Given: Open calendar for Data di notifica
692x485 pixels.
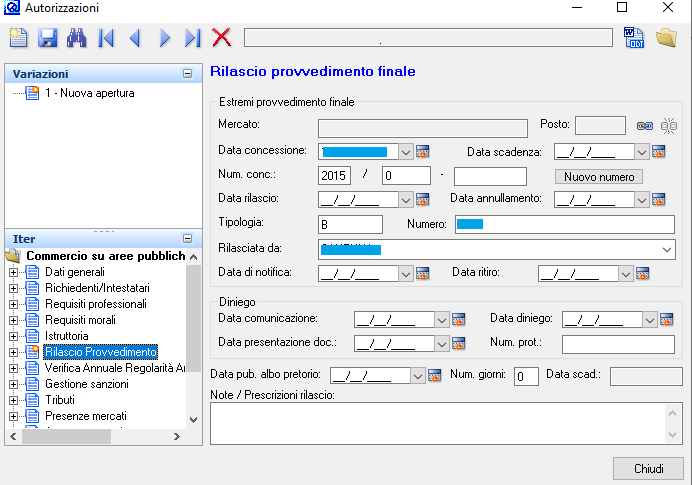Looking at the screenshot, I should coord(422,274).
